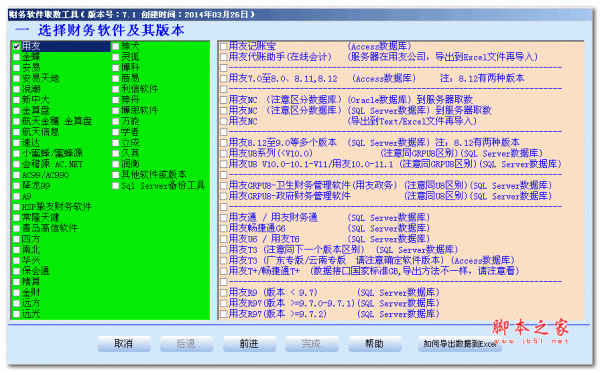Check the 金财 checkbox

click(x=16, y=293)
